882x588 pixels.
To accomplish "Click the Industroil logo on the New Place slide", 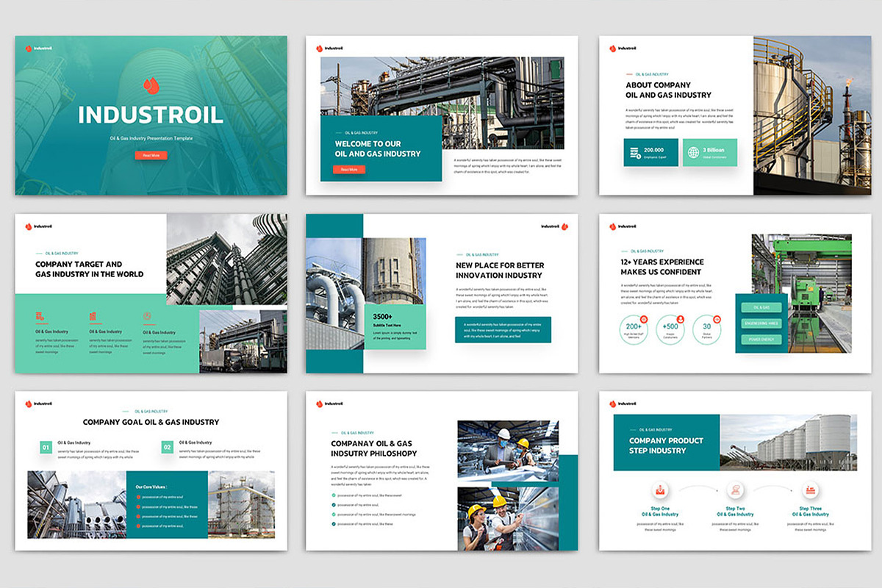I will (x=554, y=226).
